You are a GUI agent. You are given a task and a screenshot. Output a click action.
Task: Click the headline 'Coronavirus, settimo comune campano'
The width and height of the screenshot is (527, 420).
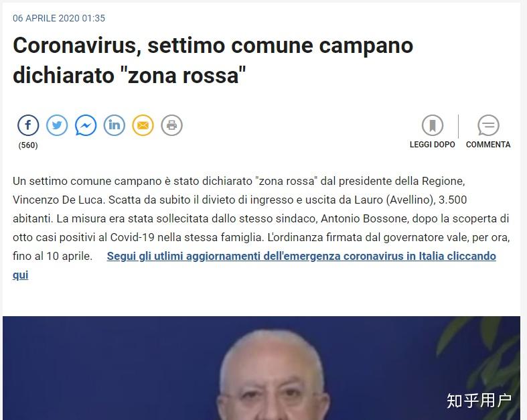tap(213, 46)
